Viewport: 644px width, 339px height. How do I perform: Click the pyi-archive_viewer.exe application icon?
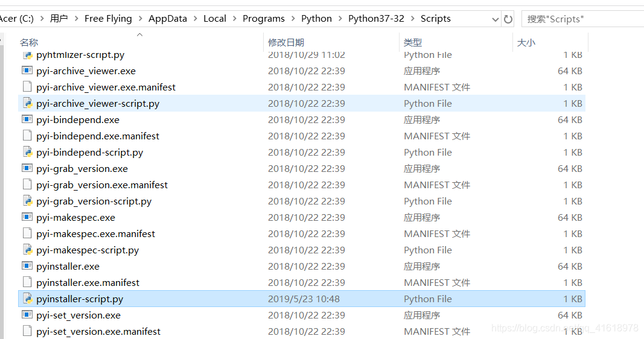point(27,71)
